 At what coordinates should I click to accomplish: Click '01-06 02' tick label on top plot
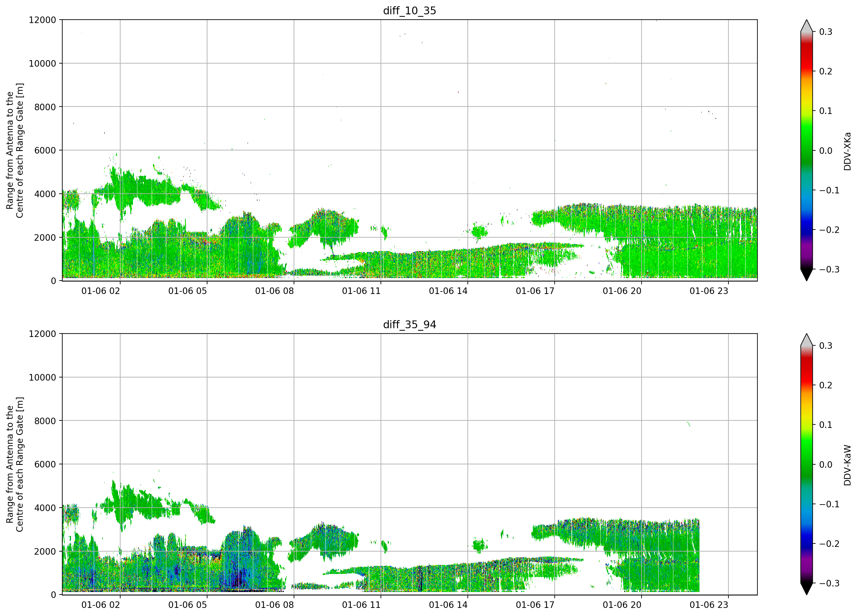click(x=101, y=291)
